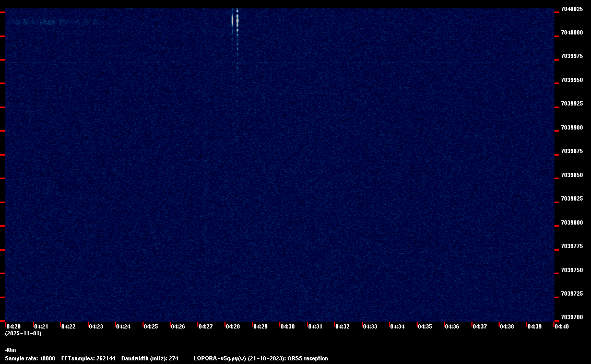
Task: Click the 04:20 time label
Action: [14, 326]
